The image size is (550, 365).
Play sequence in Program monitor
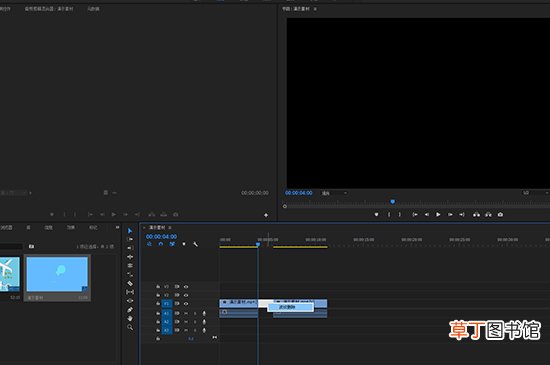tap(438, 214)
